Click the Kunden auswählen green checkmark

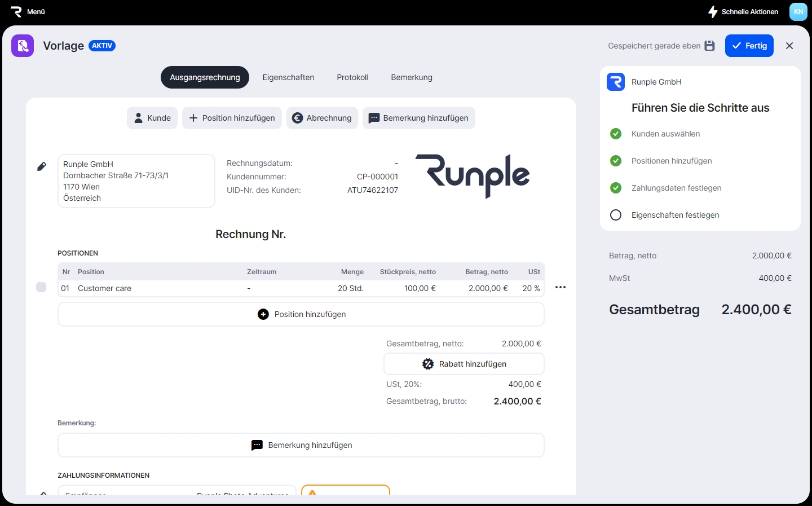coord(616,134)
